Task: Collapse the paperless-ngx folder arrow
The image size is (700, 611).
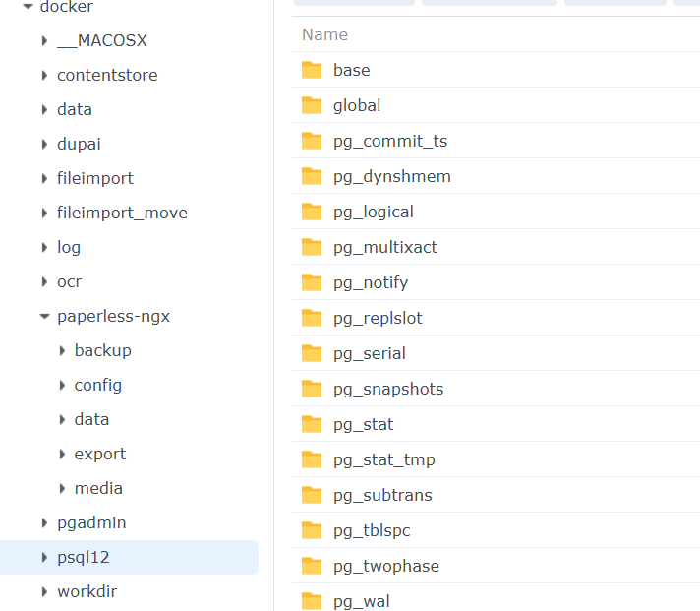Action: (x=44, y=316)
